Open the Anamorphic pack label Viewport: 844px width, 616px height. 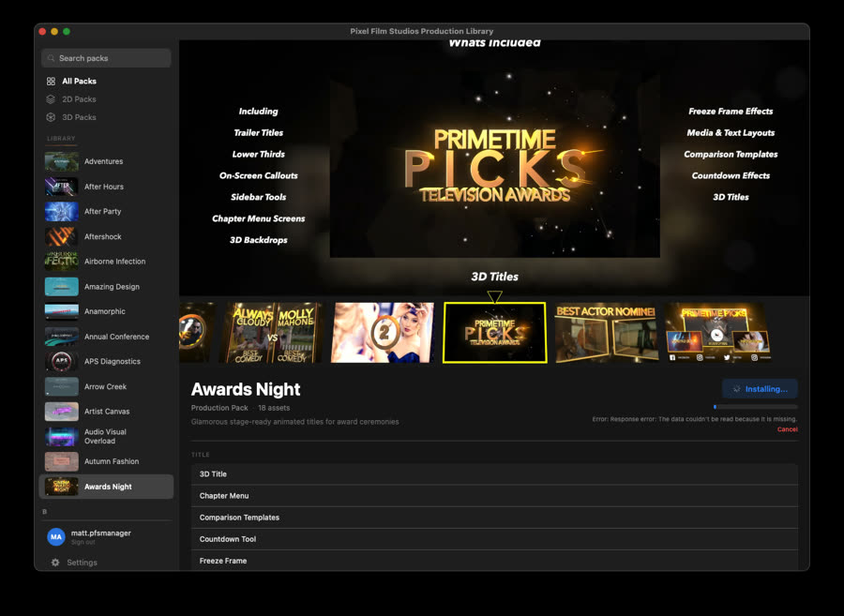104,311
